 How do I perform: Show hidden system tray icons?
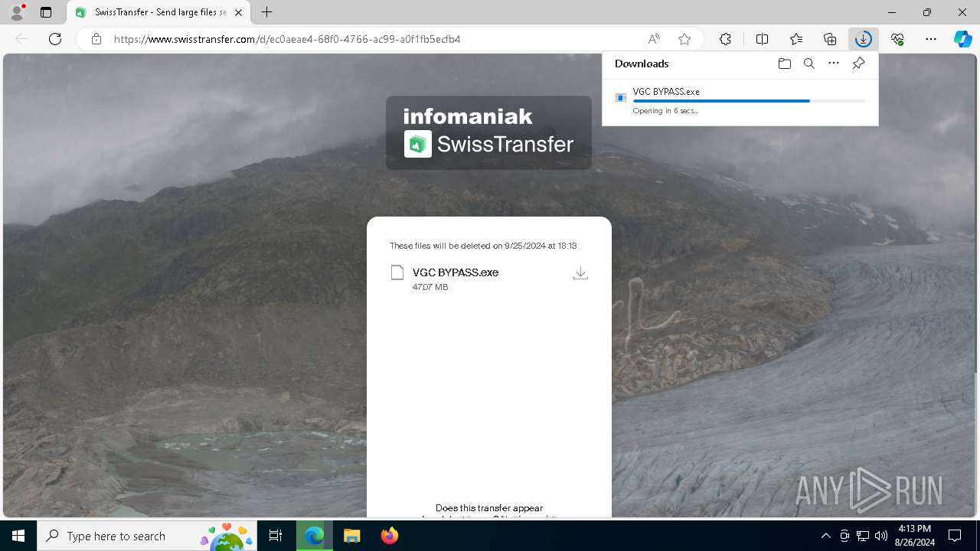[825, 536]
